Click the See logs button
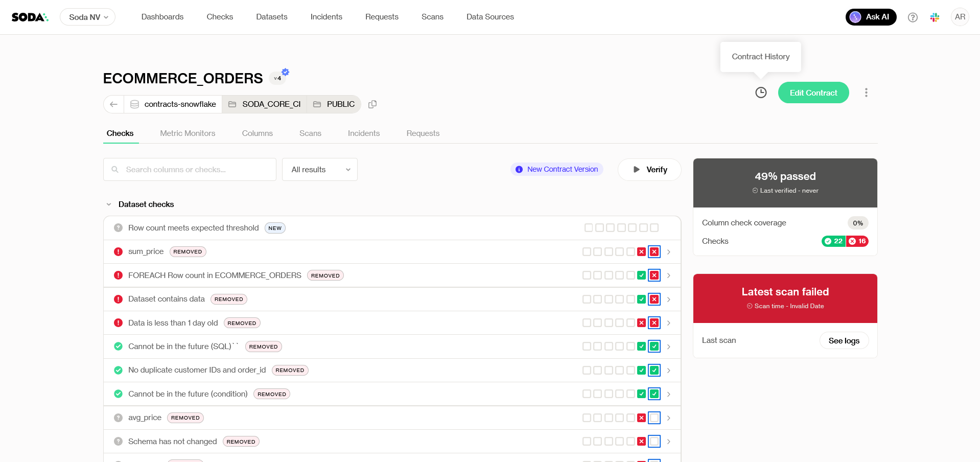This screenshot has height=462, width=980. point(844,341)
